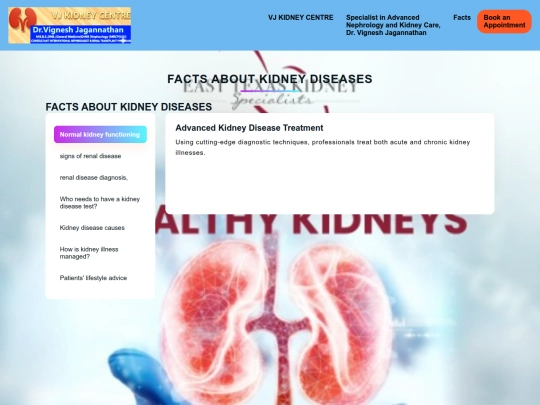Screen dimensions: 540x405
Task: Open the VJ KIDNEY CENTRE nav link
Action: pos(301,18)
